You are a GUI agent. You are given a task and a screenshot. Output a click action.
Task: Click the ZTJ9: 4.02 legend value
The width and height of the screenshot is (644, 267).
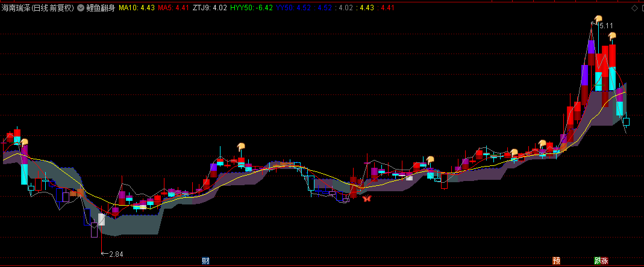coord(209,8)
